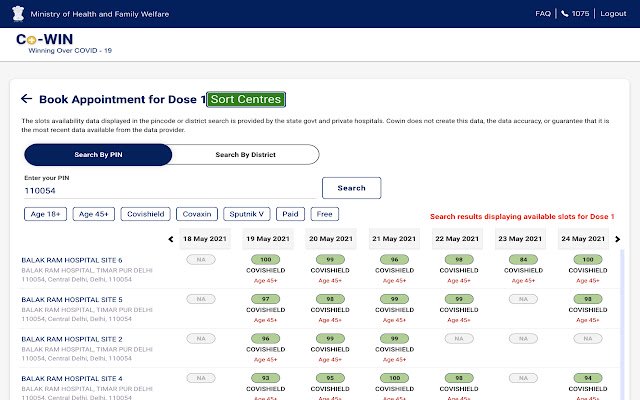Open BALAK RAM HOSPITAL SITE 4 centre
This screenshot has width=640, height=400.
coord(72,379)
